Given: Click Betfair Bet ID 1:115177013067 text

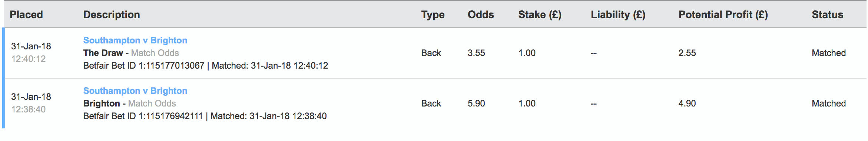Looking at the screenshot, I should coord(144,66).
